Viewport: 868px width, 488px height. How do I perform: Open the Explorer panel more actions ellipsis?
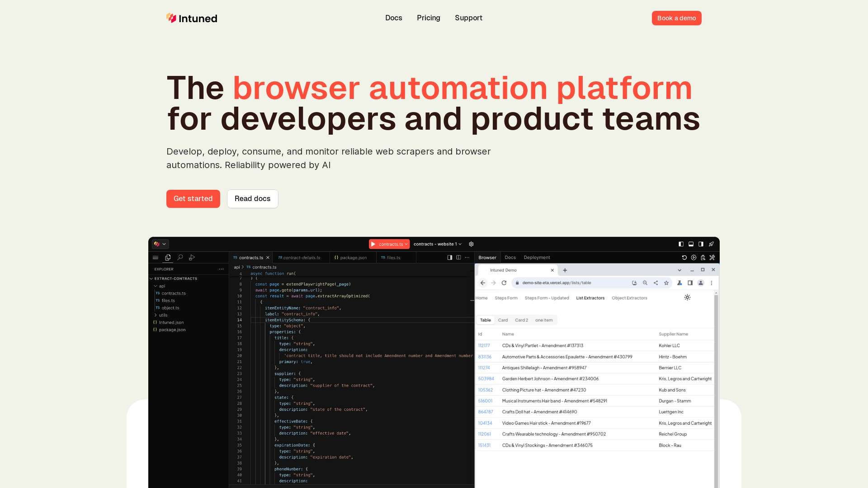pyautogui.click(x=221, y=269)
